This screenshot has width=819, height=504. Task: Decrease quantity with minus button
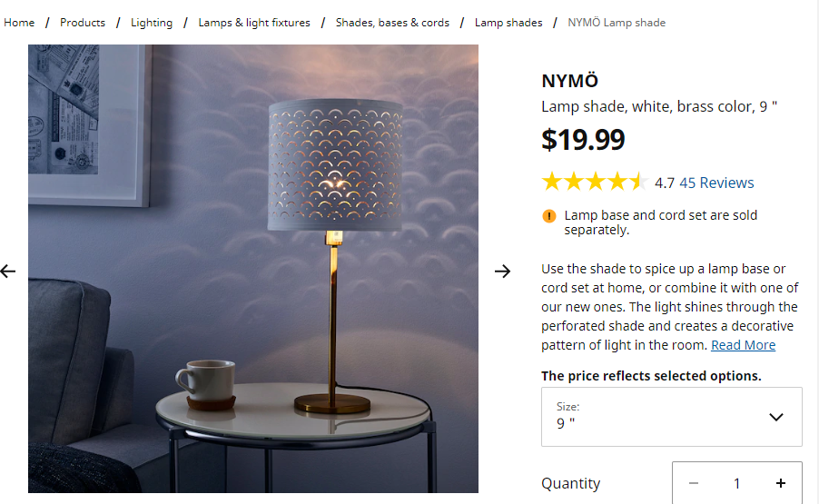tap(694, 483)
